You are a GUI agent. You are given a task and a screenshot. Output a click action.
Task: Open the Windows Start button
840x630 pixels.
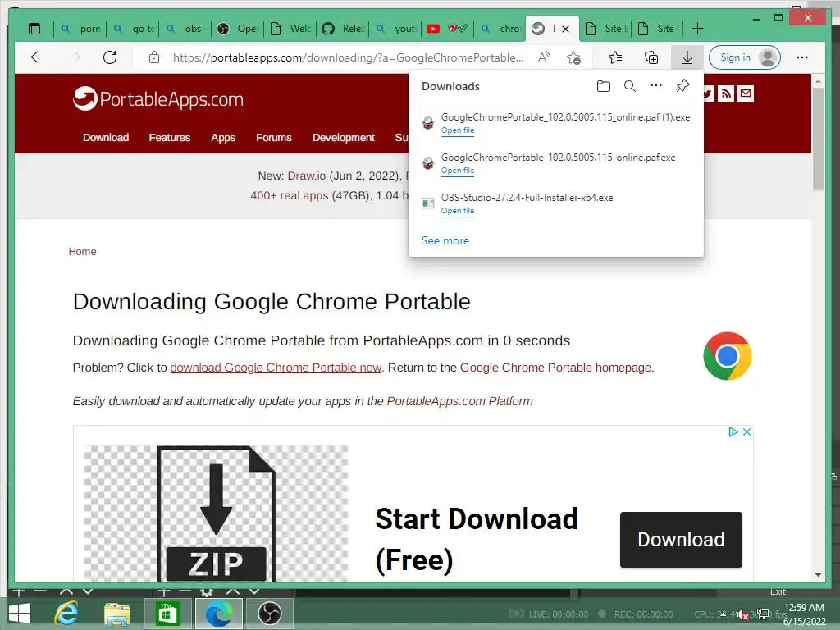[x=20, y=614]
